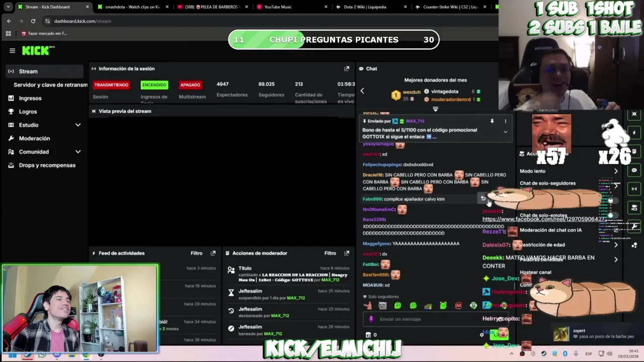The height and width of the screenshot is (362, 644).
Task: Open the Ingresos sidebar item
Action: click(30, 98)
